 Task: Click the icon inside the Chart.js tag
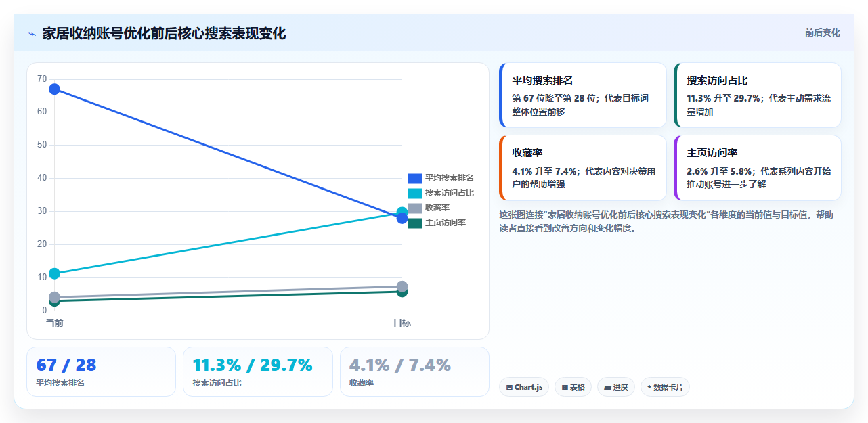click(509, 388)
